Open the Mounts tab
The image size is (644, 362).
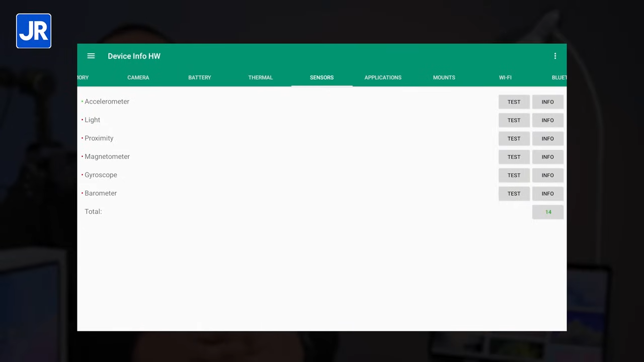(x=444, y=77)
